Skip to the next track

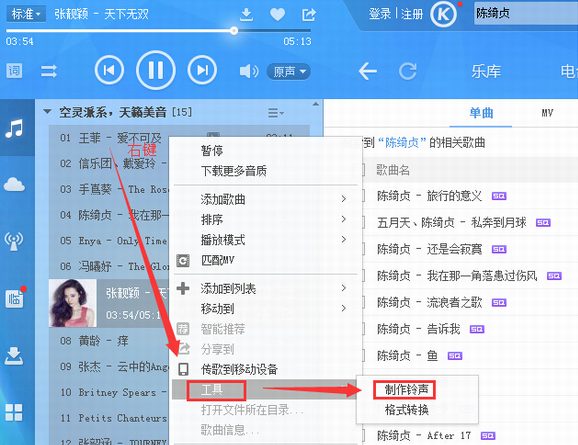click(x=202, y=70)
